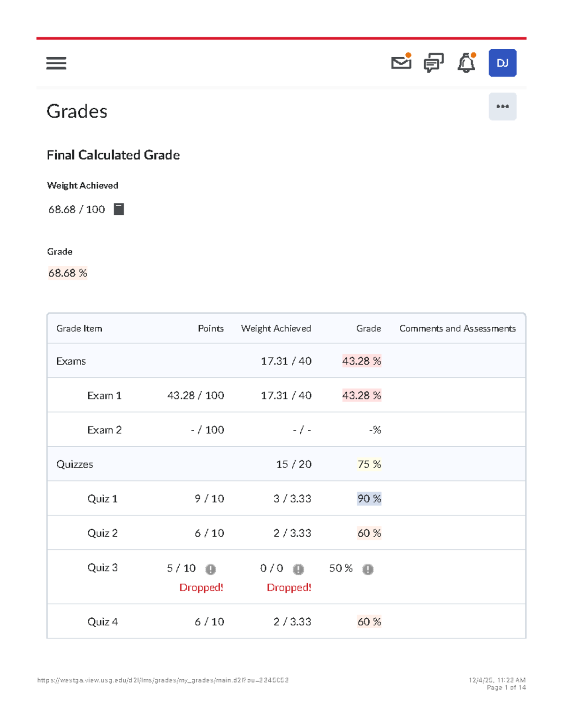The width and height of the screenshot is (563, 728).
Task: Click the Grade Item column header
Action: (79, 329)
